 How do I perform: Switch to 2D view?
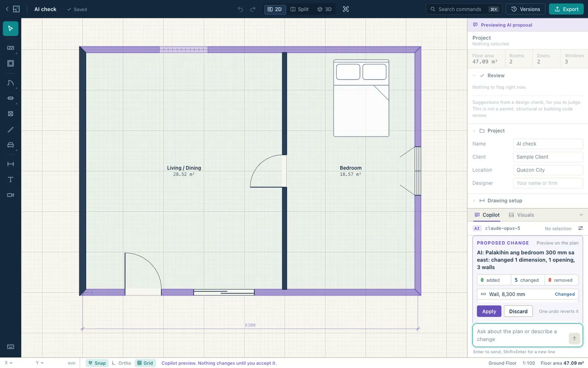pos(275,9)
